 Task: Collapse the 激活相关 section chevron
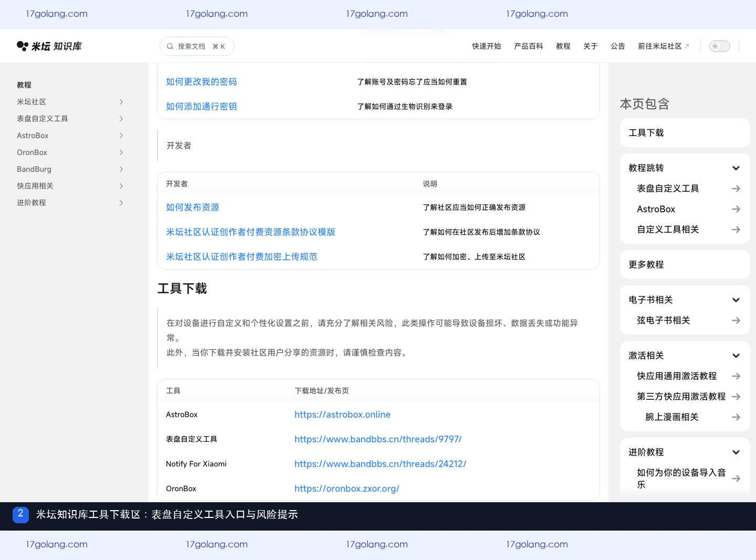736,356
